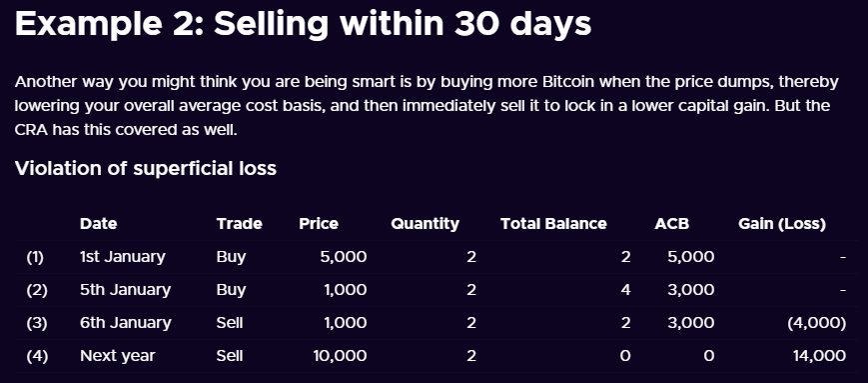Screen dimensions: 868x383
Task: Click the "Example 2: Selling within 30 days" heading
Action: pos(303,24)
